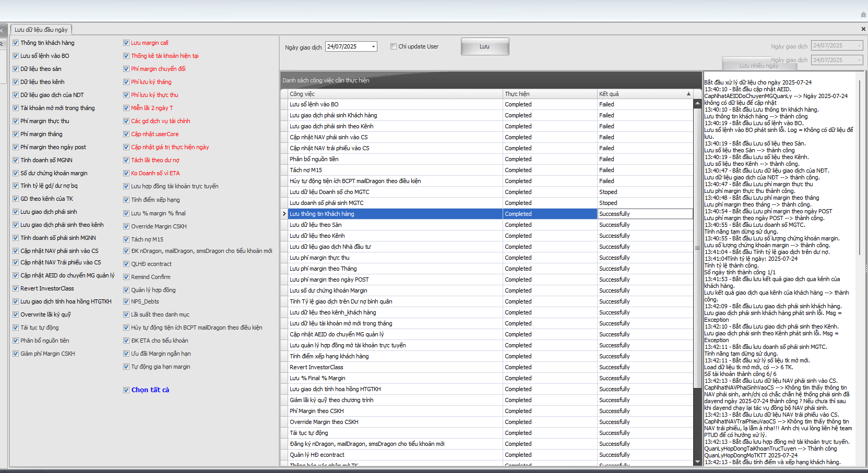Toggle the Thông tin khách hàng checkbox
Viewport: 868px width, 473px height.
16,43
